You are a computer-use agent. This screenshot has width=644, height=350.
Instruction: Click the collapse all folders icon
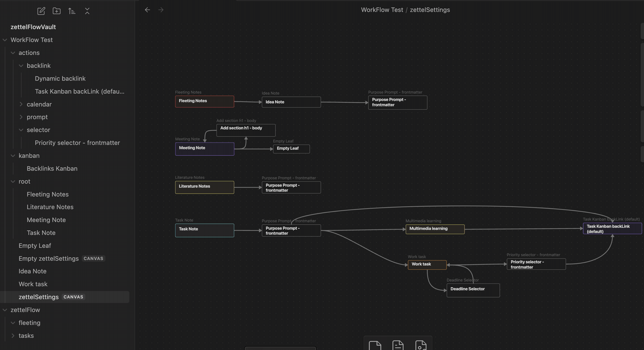(x=87, y=11)
